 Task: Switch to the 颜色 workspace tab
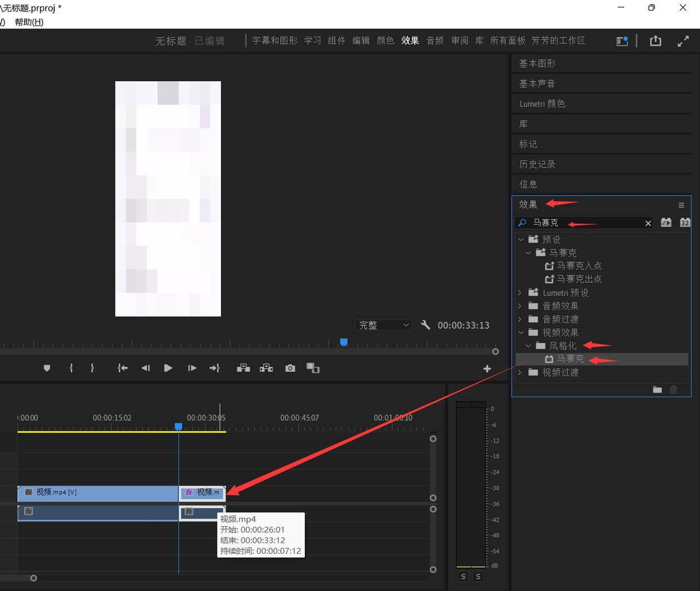tap(386, 41)
